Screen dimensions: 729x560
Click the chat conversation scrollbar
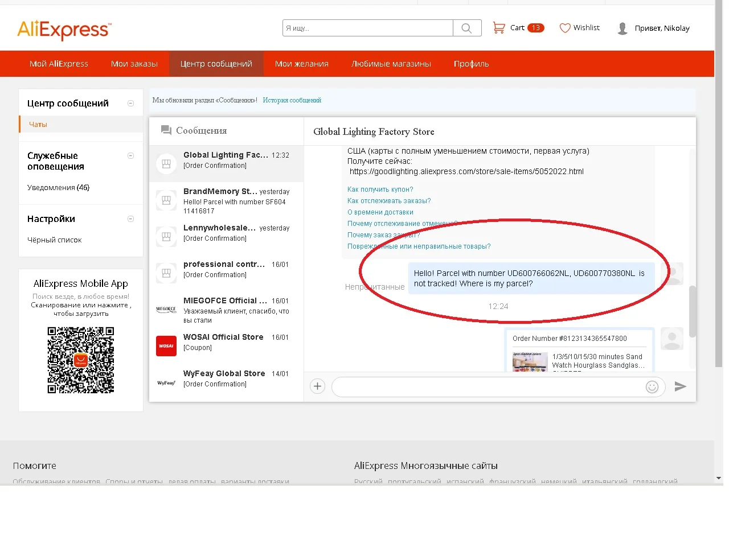click(x=693, y=311)
